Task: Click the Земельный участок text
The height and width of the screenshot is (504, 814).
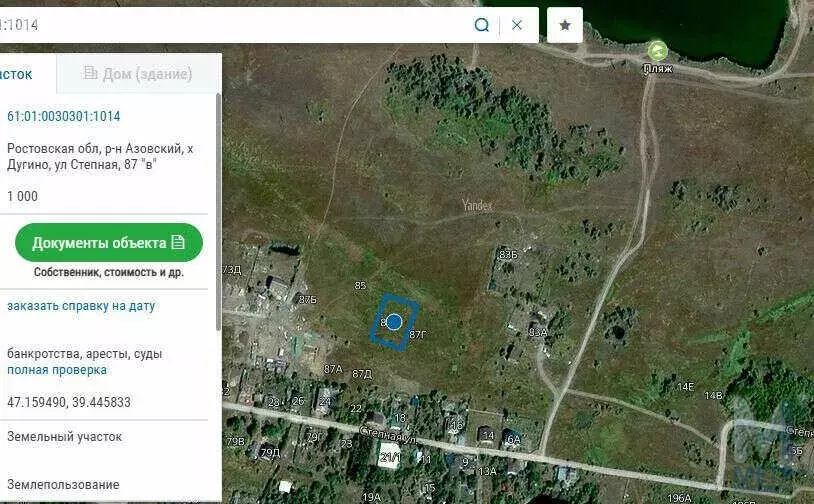Action: pyautogui.click(x=64, y=437)
